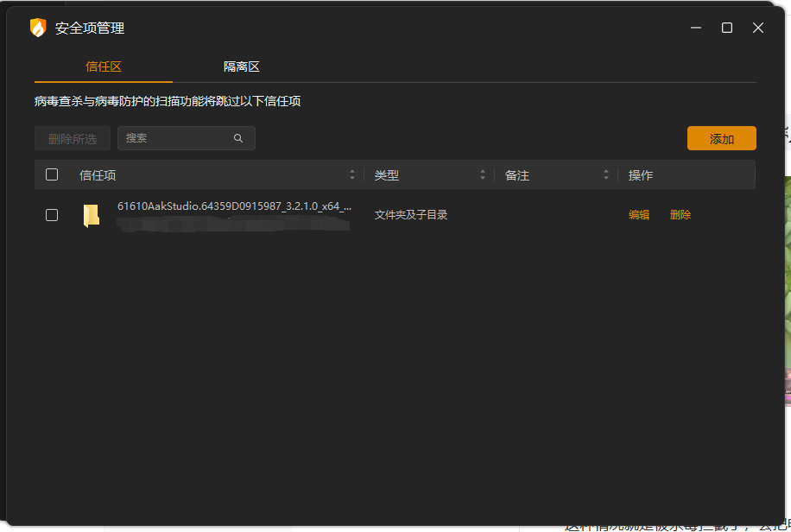Click the Huorong shield logo icon

coord(38,28)
